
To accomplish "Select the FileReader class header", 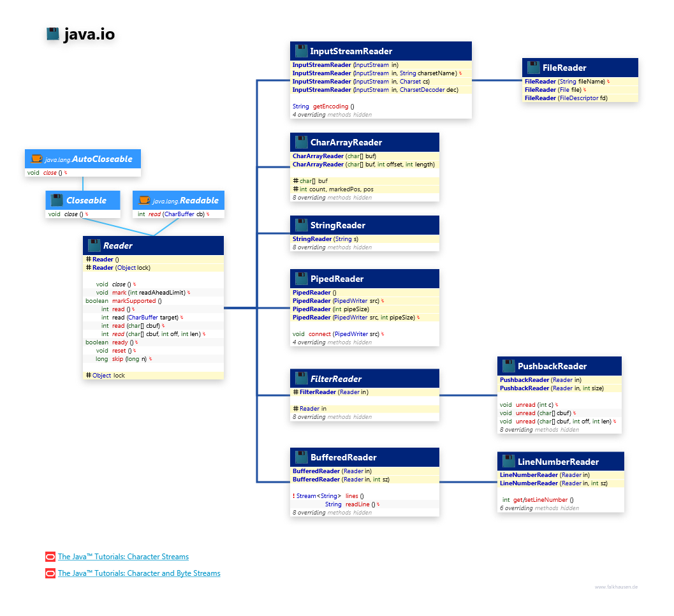I will (x=580, y=68).
